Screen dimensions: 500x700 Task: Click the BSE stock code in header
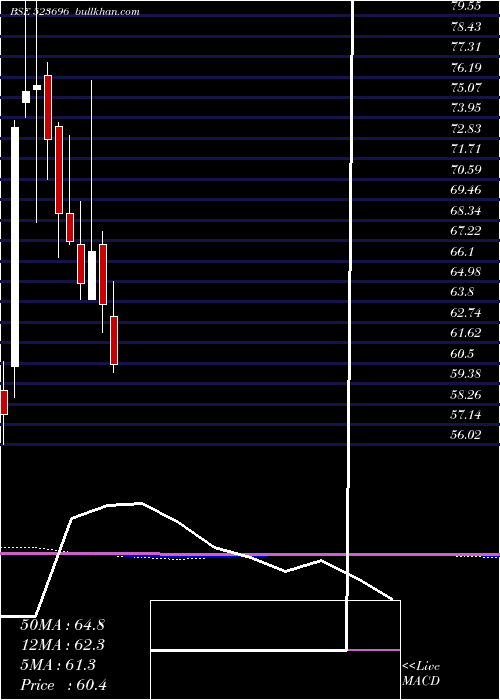point(40,12)
